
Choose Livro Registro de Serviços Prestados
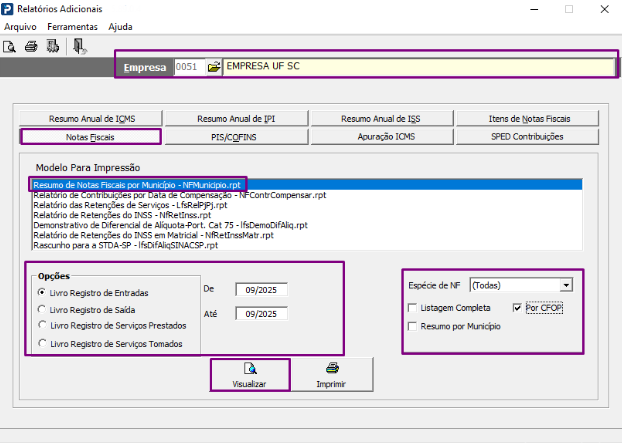(x=42, y=325)
